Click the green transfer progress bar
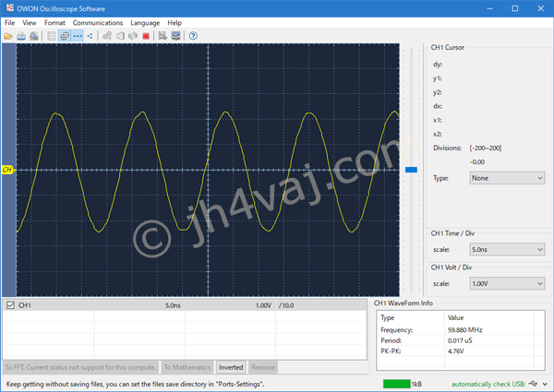The height and width of the screenshot is (392, 554). [x=397, y=384]
